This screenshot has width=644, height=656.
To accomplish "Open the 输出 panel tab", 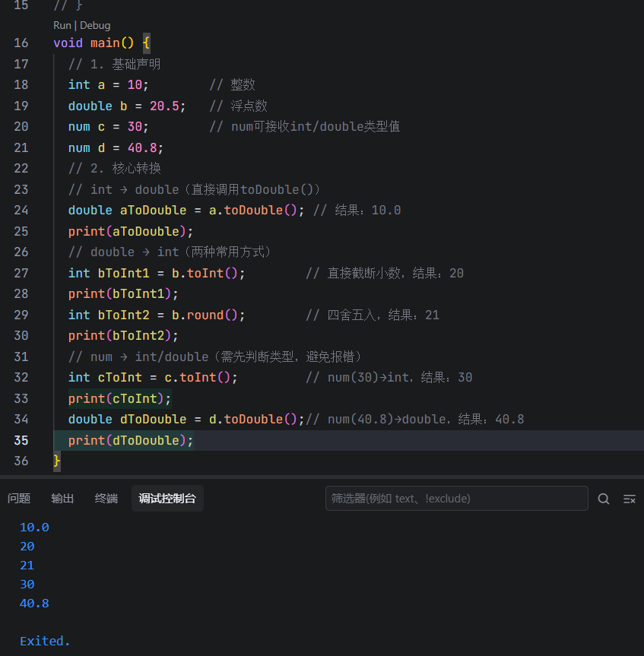I will (x=62, y=499).
